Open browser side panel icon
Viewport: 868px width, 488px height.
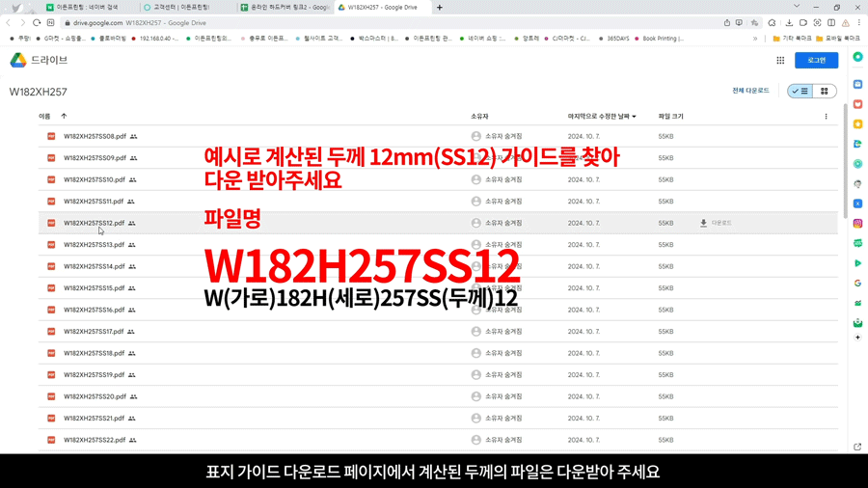coord(831,23)
